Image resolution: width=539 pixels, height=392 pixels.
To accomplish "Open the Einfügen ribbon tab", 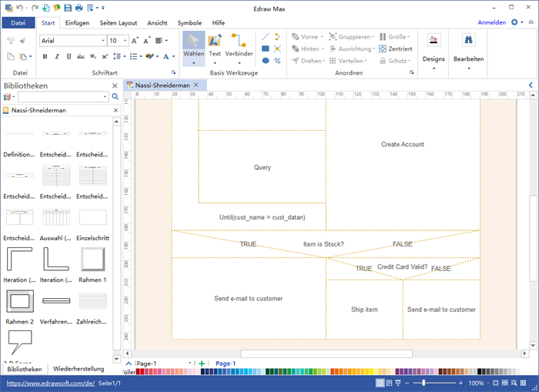I will [x=77, y=23].
